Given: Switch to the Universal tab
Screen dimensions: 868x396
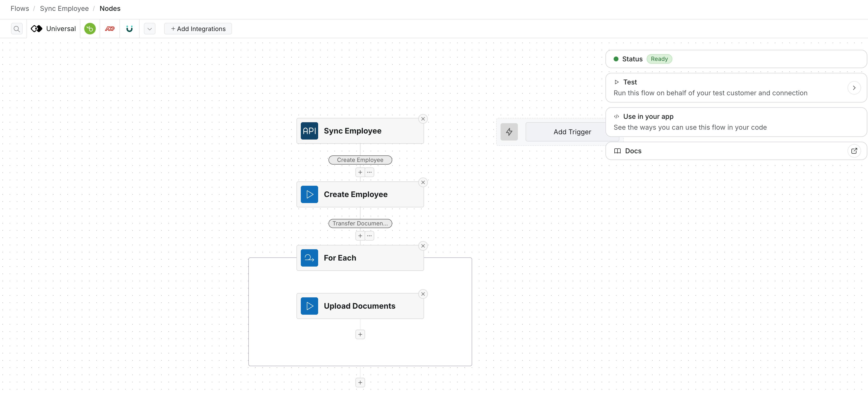Looking at the screenshot, I should (x=54, y=29).
